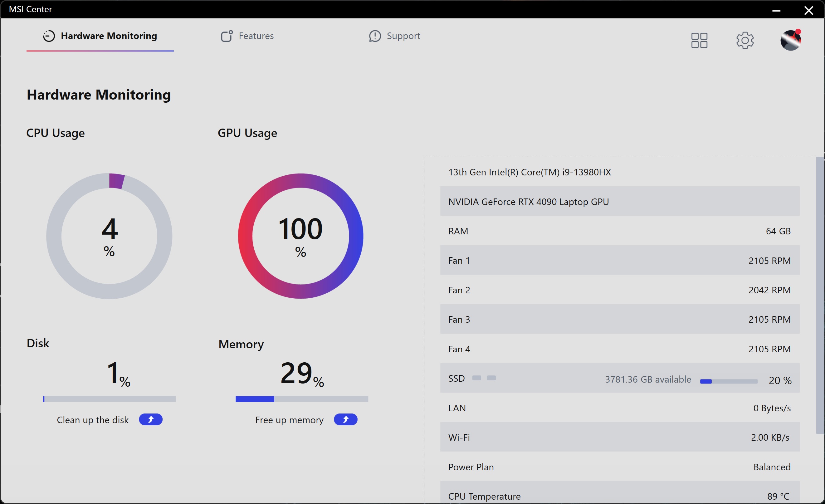
Task: Click the SSD usage progress bar
Action: pos(729,381)
